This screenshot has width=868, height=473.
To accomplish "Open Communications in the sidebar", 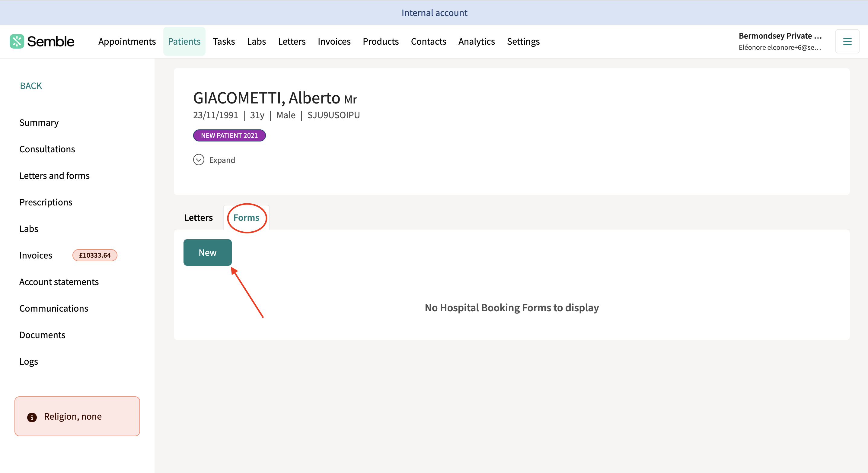I will 54,309.
